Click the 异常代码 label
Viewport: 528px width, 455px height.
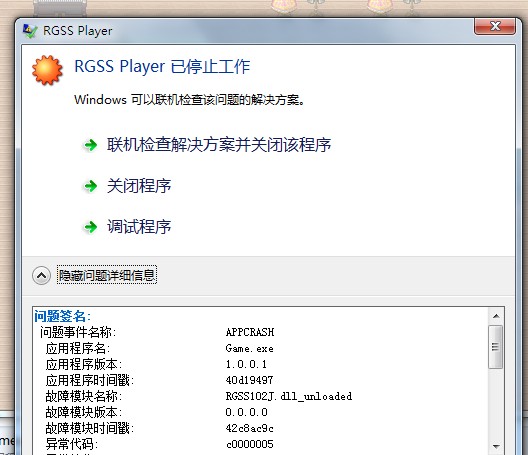(72, 444)
